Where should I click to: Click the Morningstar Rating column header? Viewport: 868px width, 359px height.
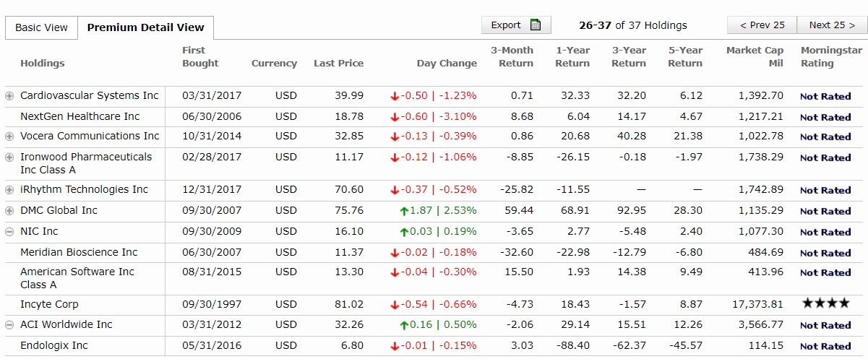tap(831, 56)
